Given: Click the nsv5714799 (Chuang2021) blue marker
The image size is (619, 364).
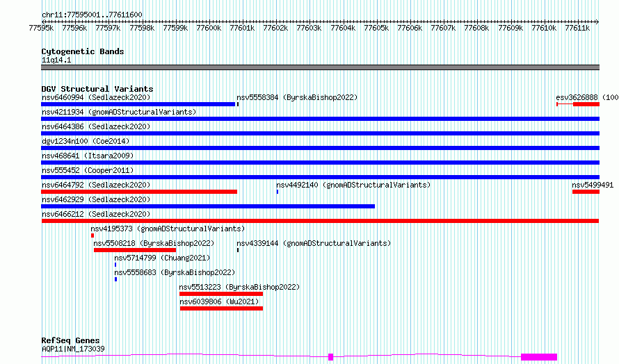Looking at the screenshot, I should tap(115, 265).
